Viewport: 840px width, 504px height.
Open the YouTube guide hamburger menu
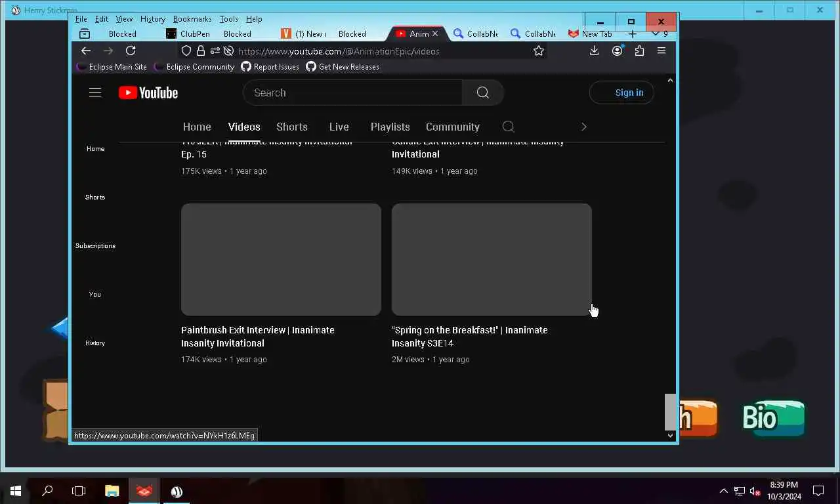(x=95, y=93)
